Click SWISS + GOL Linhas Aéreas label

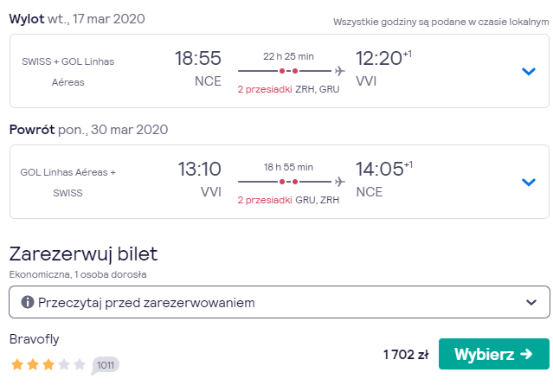[x=68, y=72]
